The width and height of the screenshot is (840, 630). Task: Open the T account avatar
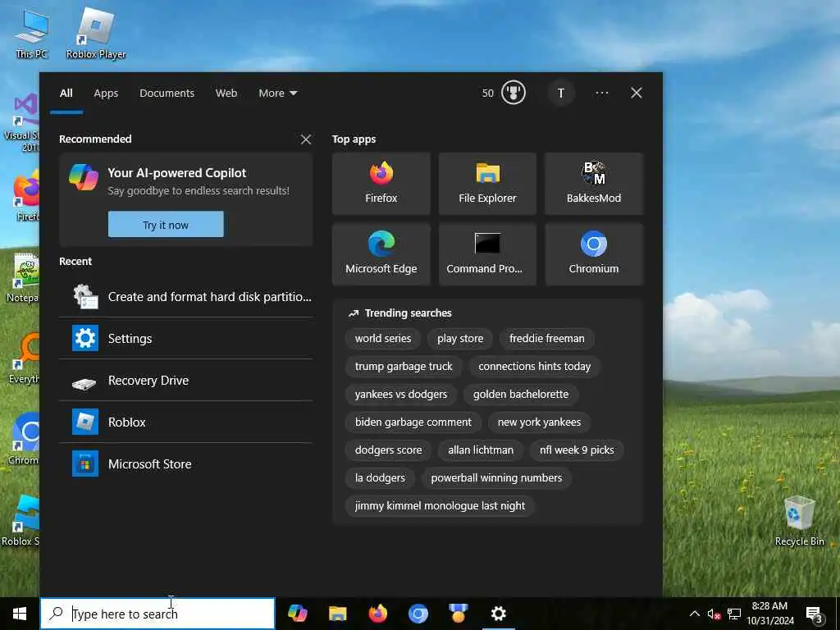[x=561, y=94]
